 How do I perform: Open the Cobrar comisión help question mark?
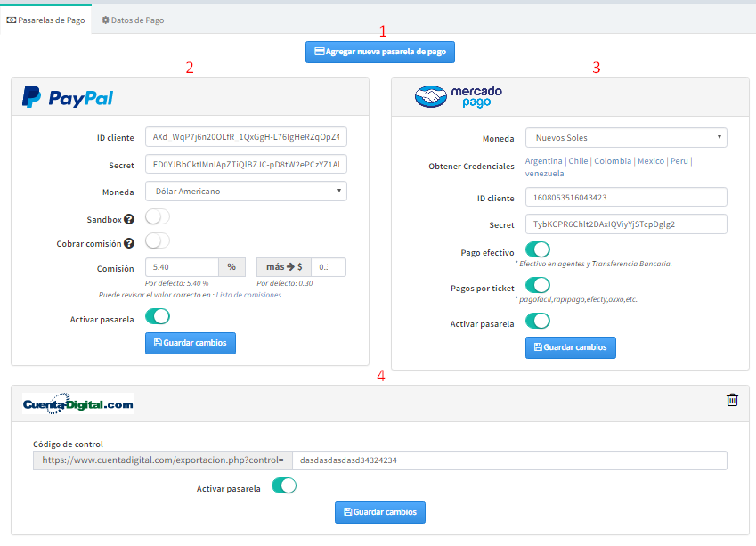[129, 243]
